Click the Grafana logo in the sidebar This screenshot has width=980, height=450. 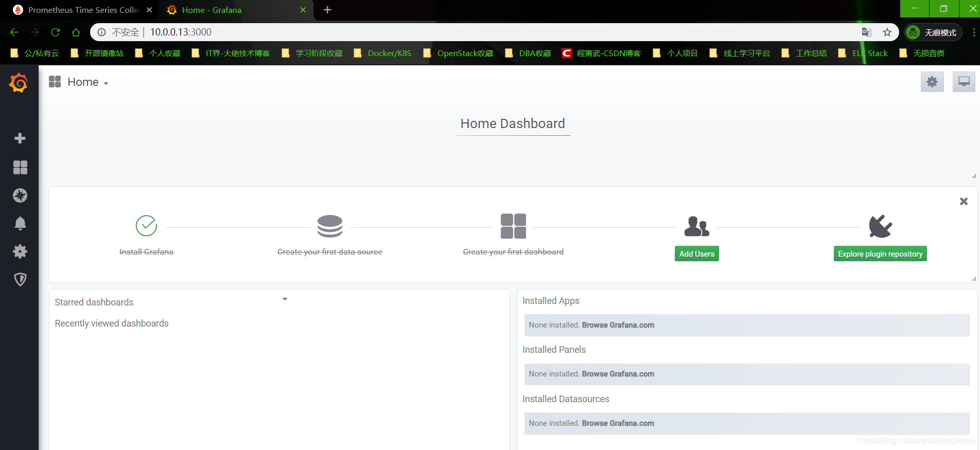point(19,82)
